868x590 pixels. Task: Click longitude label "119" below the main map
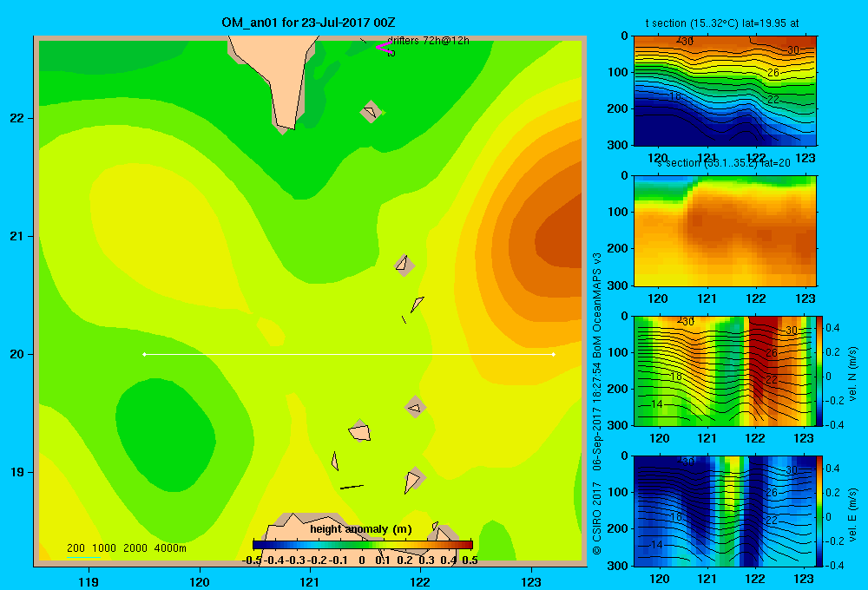tap(89, 581)
